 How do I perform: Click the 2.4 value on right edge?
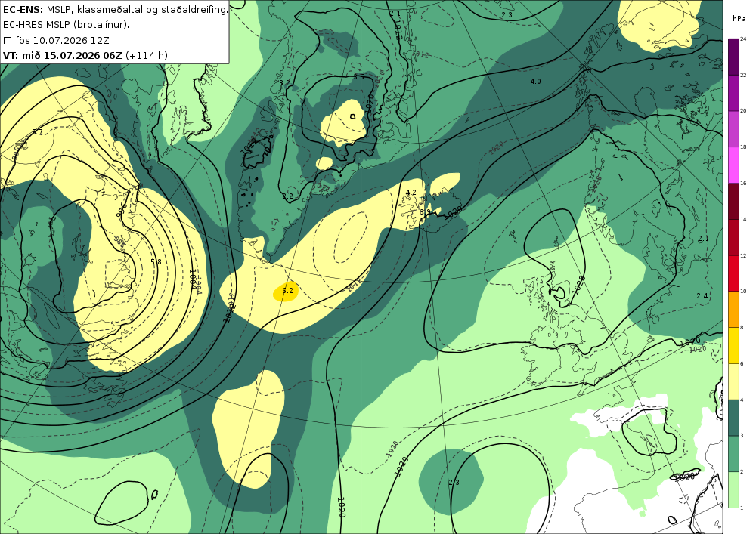(702, 295)
